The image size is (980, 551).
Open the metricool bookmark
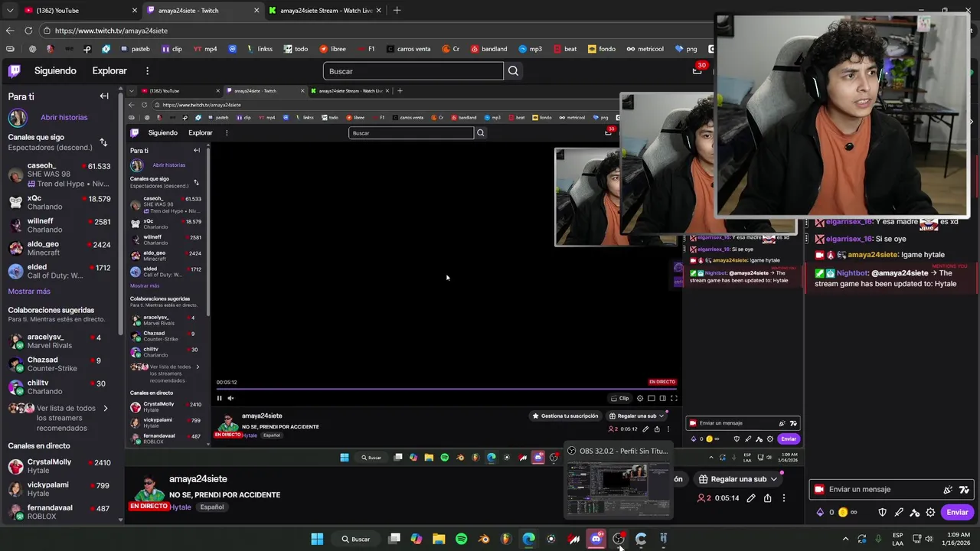pyautogui.click(x=645, y=49)
